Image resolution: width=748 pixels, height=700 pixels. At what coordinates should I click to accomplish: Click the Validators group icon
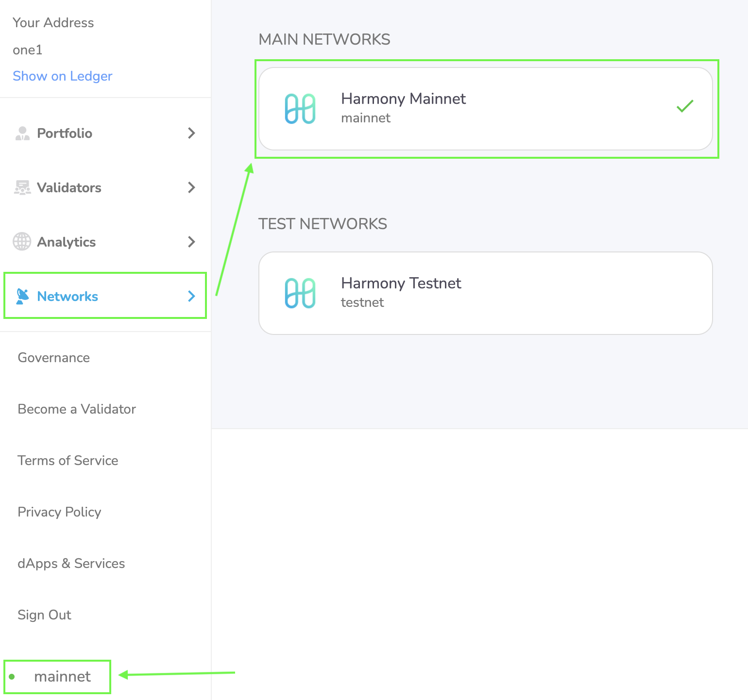point(22,187)
